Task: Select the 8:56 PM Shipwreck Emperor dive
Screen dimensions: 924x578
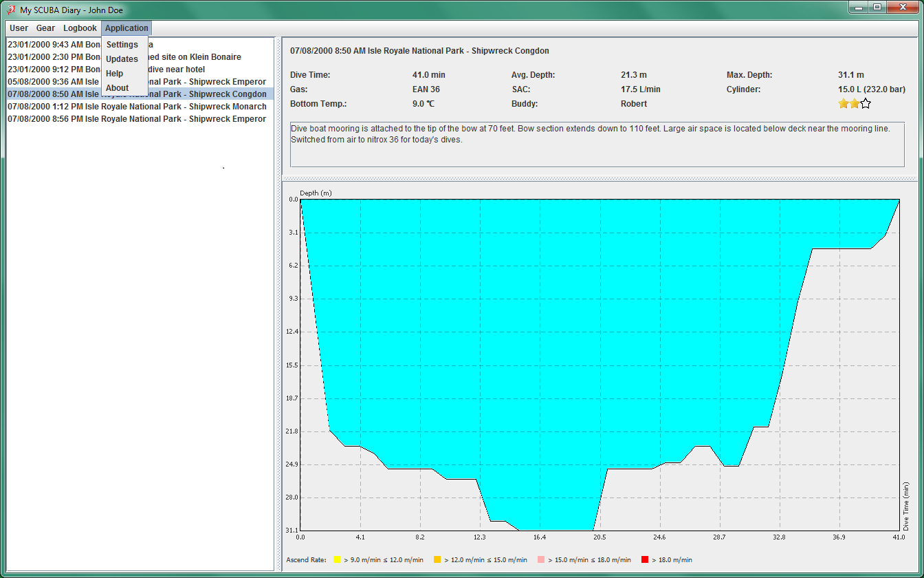Action: [137, 119]
